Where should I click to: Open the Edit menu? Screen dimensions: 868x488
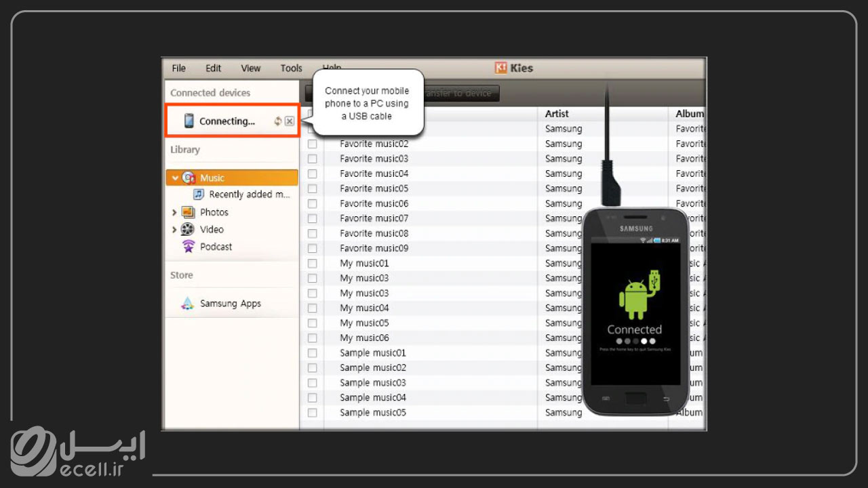click(x=214, y=68)
